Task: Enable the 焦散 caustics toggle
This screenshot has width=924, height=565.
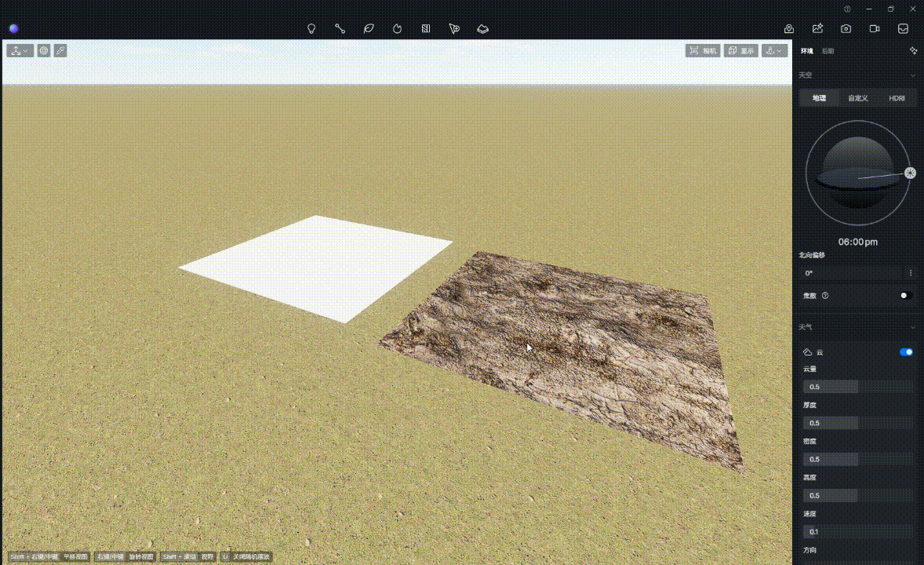Action: coord(906,296)
